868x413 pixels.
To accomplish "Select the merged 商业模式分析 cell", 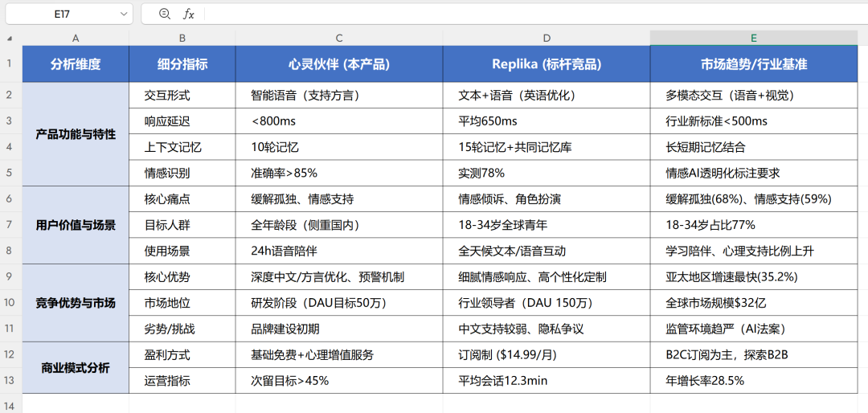I will click(x=76, y=368).
